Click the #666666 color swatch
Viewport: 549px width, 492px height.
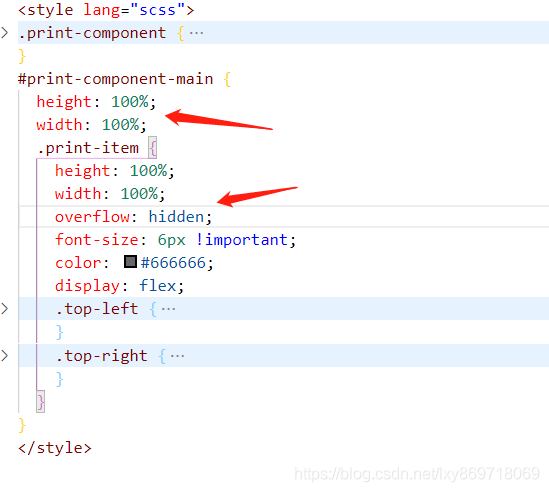[130, 262]
